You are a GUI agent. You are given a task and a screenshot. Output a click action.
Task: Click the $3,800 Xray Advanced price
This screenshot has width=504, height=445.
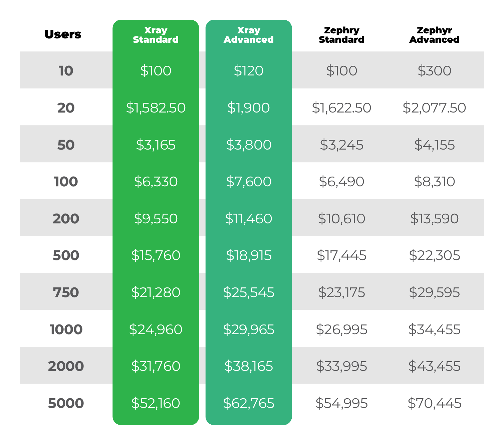click(x=249, y=145)
